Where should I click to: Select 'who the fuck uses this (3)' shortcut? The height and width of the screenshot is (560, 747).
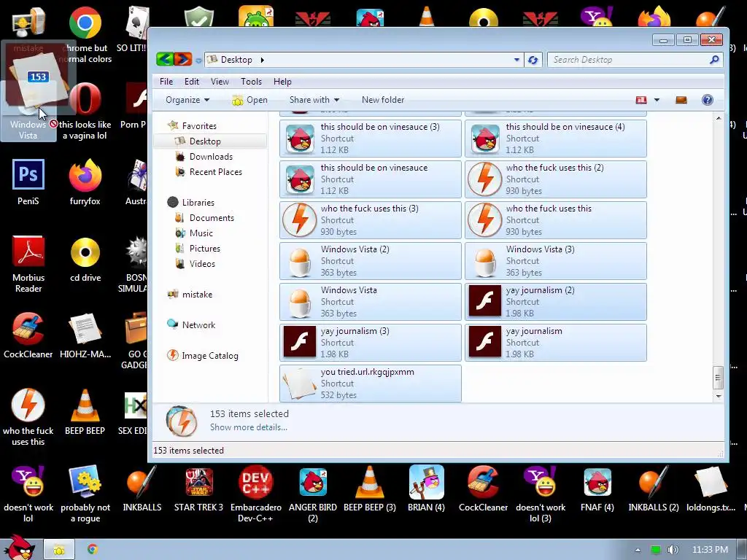click(x=370, y=220)
